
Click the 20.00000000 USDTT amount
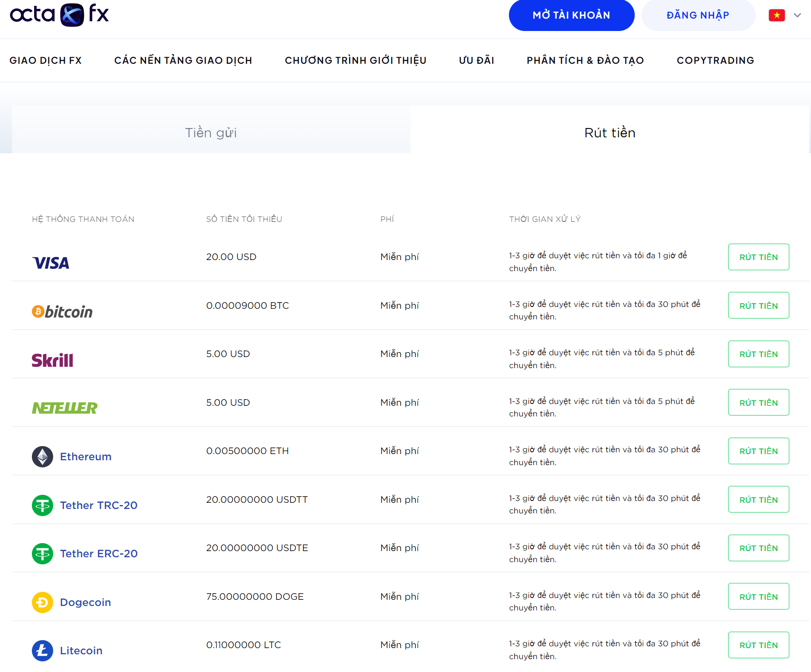(x=257, y=500)
